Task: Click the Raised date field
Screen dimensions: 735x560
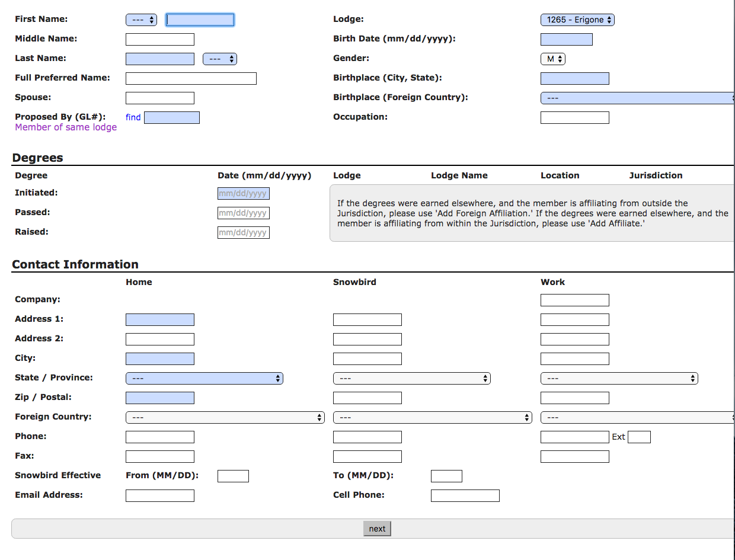Action: pyautogui.click(x=243, y=233)
